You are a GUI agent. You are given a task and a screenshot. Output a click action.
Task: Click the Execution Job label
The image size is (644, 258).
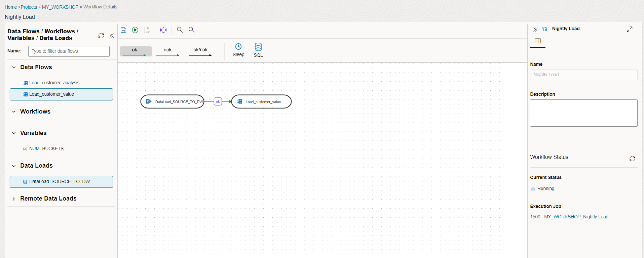(545, 207)
